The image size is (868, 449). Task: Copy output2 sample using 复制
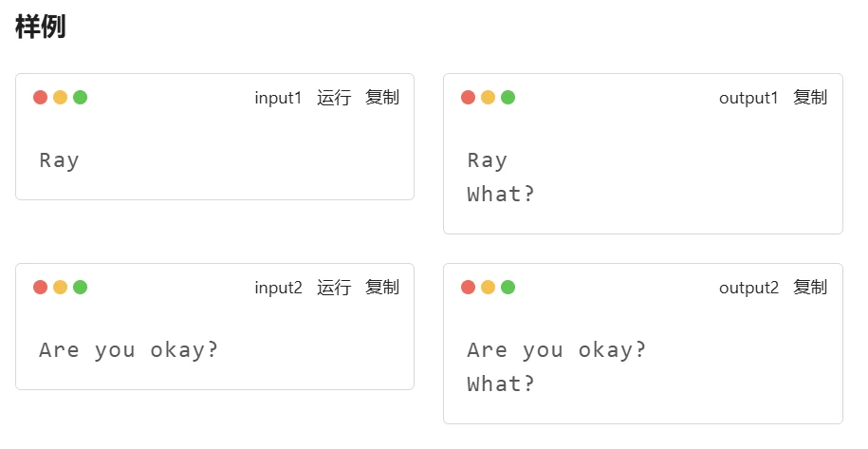click(810, 288)
